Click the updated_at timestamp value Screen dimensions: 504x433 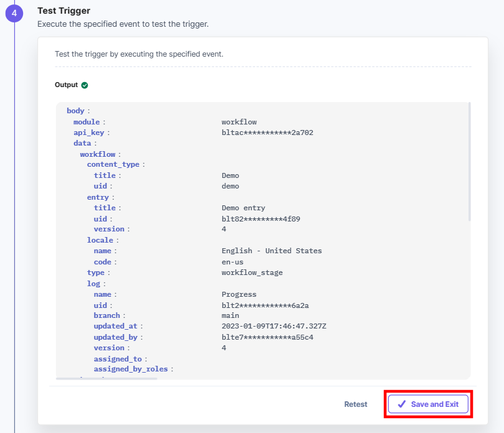click(x=274, y=326)
